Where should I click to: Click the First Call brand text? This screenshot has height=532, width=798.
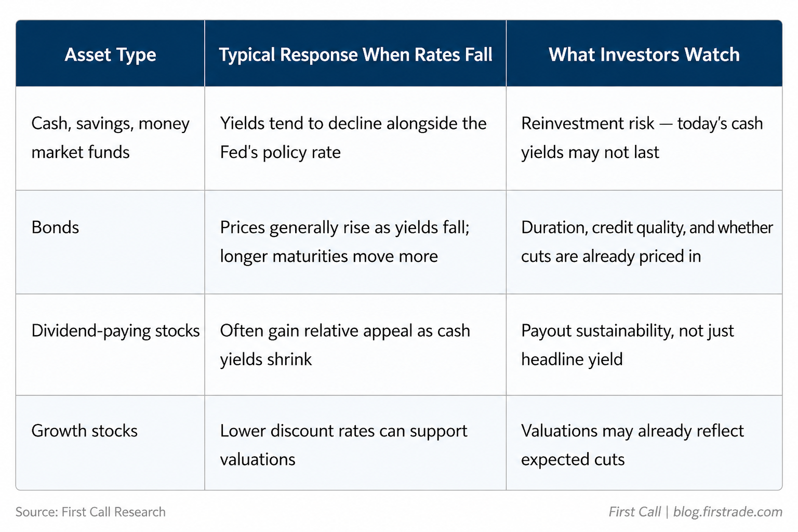click(x=635, y=512)
